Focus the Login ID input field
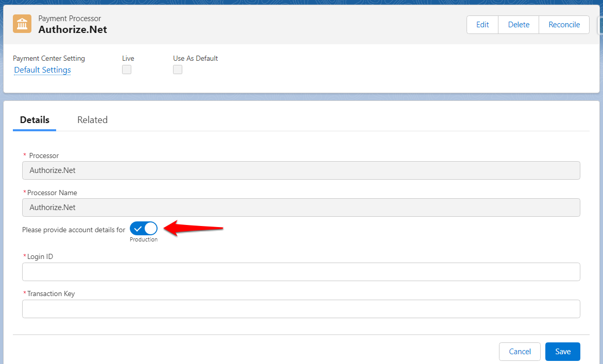The height and width of the screenshot is (364, 603). click(301, 272)
